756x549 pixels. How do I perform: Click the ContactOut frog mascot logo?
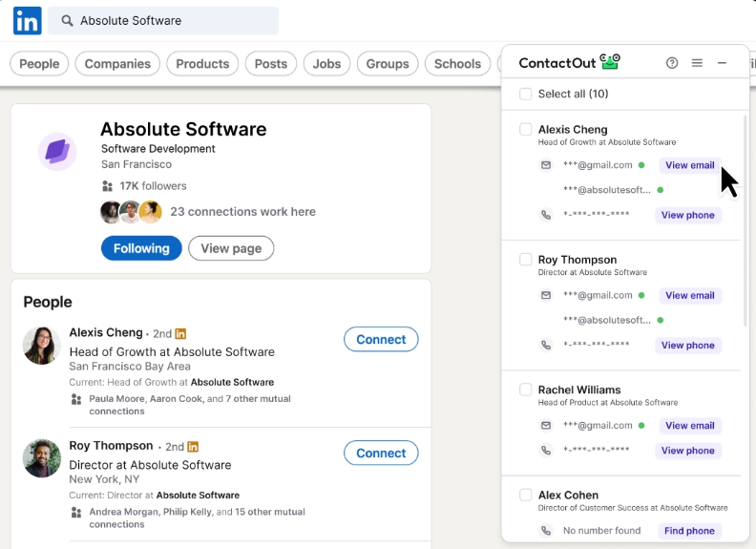pos(610,61)
